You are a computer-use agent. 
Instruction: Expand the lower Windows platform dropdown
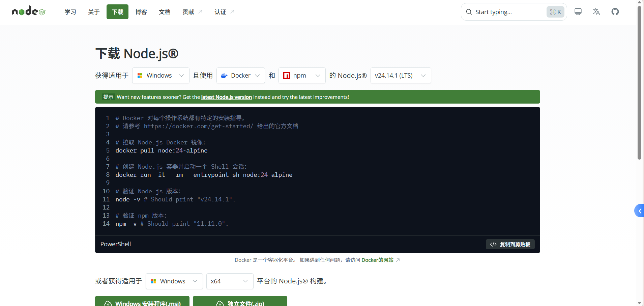174,281
